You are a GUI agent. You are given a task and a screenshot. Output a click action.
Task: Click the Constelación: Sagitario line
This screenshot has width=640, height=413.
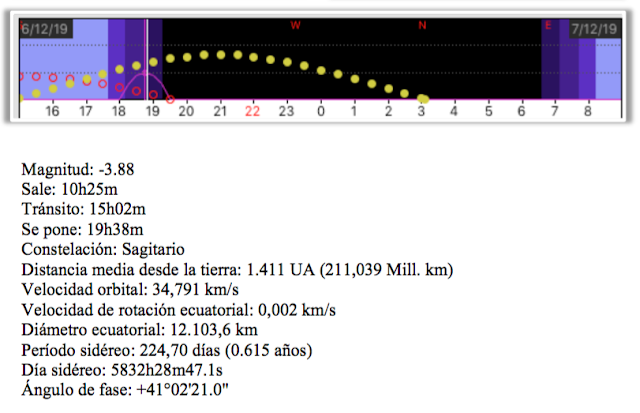(x=103, y=249)
